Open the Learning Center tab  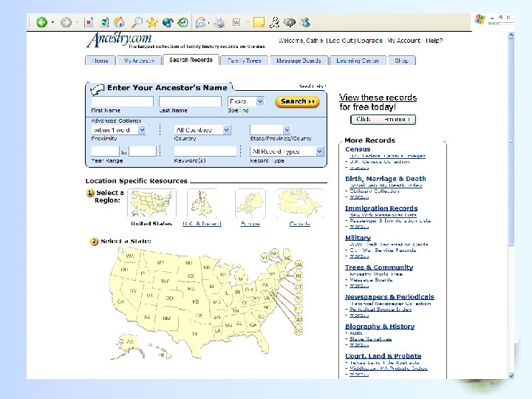tap(358, 61)
